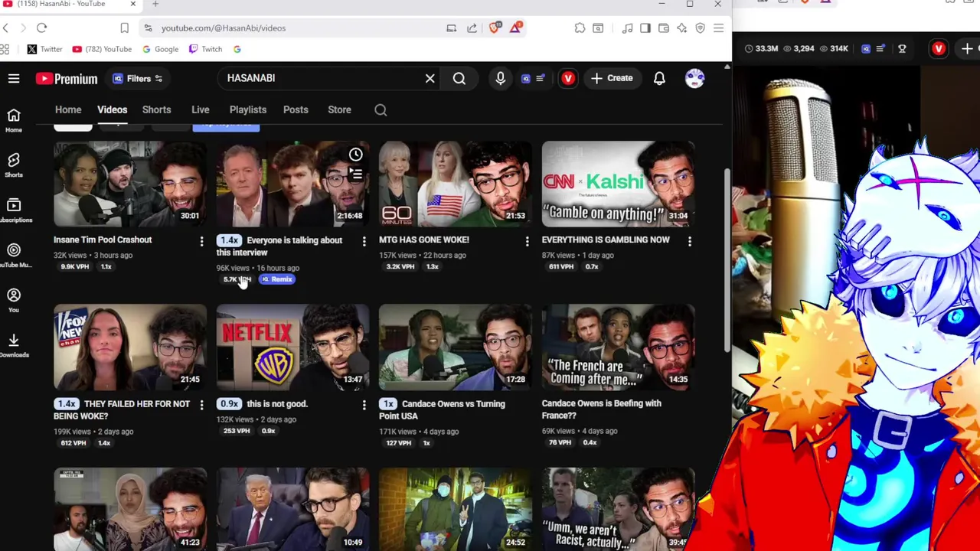980x551 pixels.
Task: Open You section in left sidebar
Action: [x=14, y=301]
